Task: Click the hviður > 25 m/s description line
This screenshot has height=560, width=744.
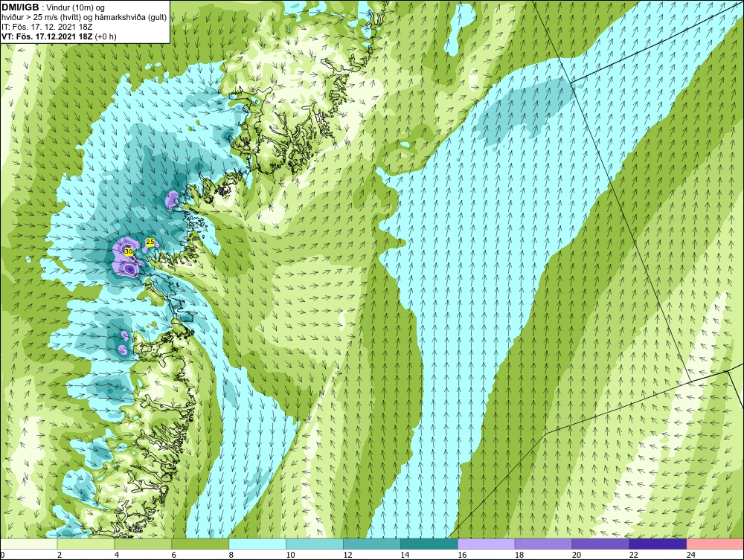Action: point(84,18)
